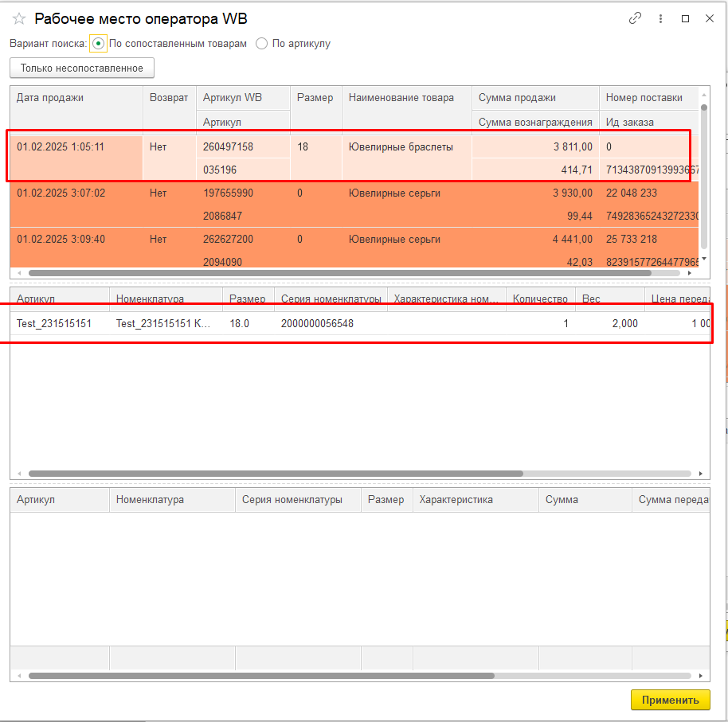Click scroll-right arrow under the Test_231515151 table
Image resolution: width=728 pixels, height=722 pixels.
[701, 474]
